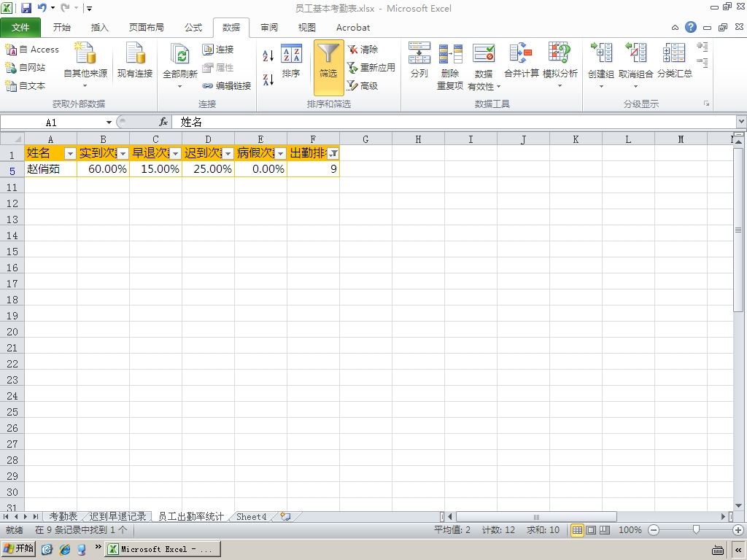Select the Sheet4 sheet tab
747x560 pixels.
(251, 517)
